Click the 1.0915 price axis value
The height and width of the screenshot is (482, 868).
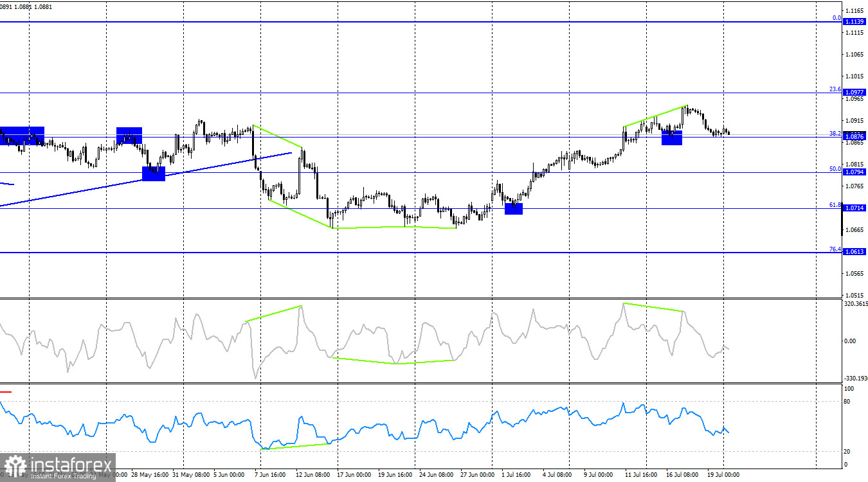(x=856, y=121)
